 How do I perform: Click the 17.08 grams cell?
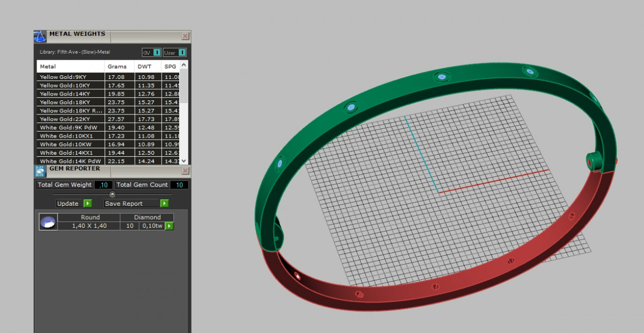[x=119, y=77]
